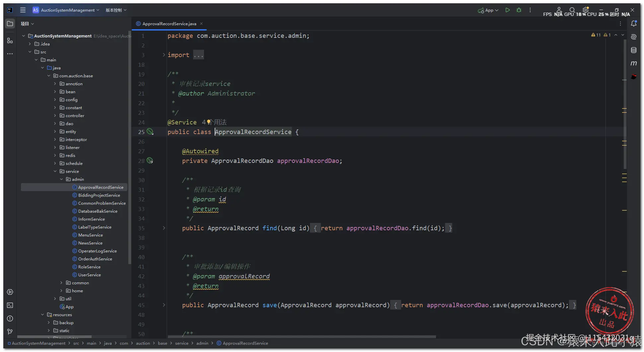Select the App class in the tree
Screen dimensions: 644x352
point(67,307)
